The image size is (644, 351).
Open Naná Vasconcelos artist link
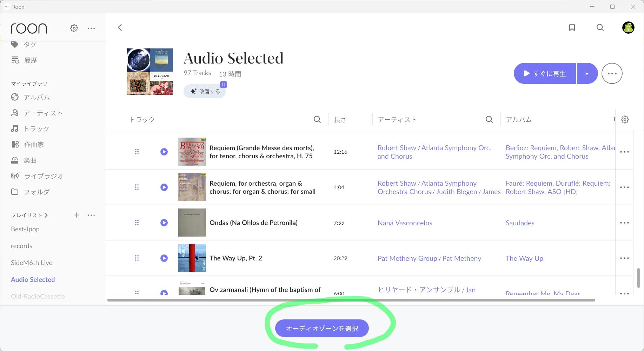click(405, 223)
